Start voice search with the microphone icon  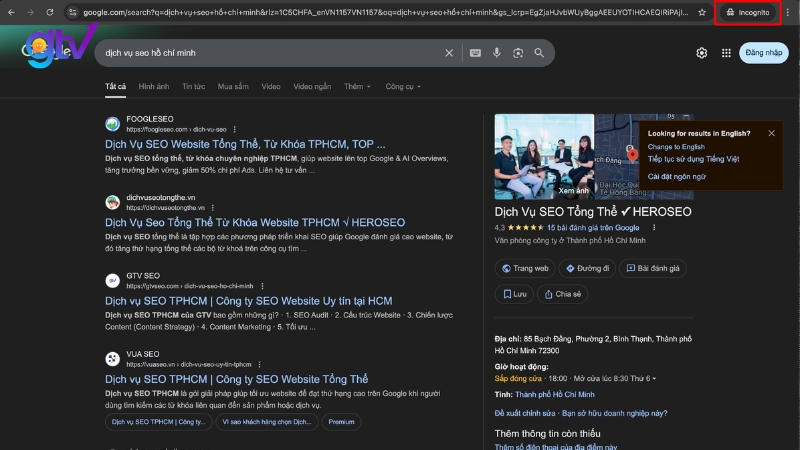(x=496, y=53)
